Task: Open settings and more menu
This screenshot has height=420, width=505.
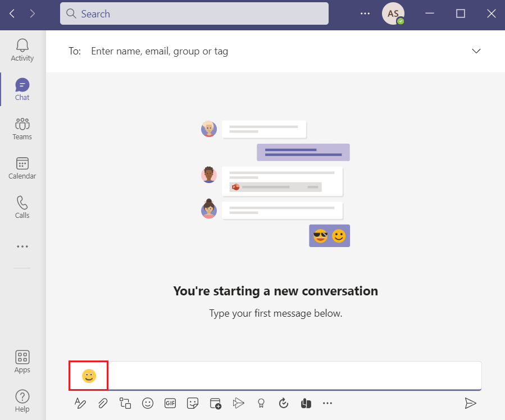Action: (365, 13)
